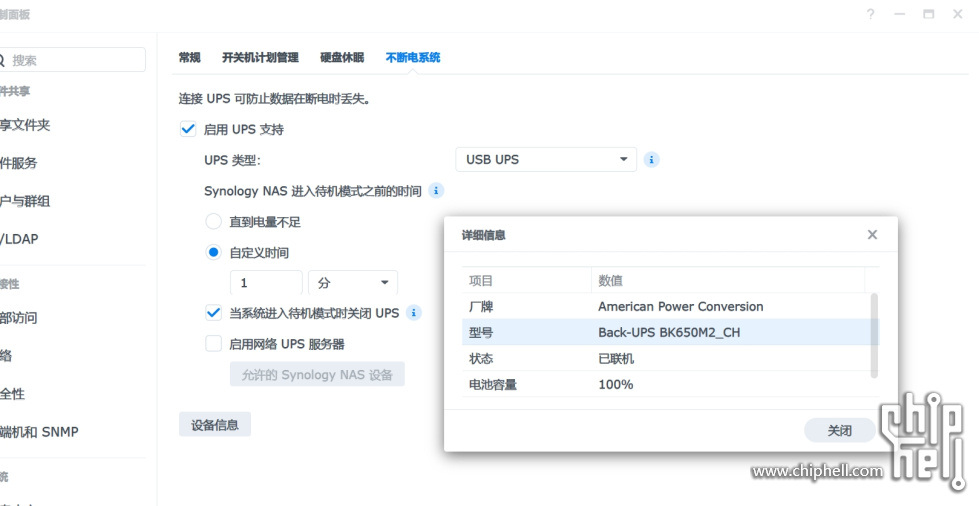Select the 自定义时间 radio button
The image size is (979, 506).
coord(214,252)
